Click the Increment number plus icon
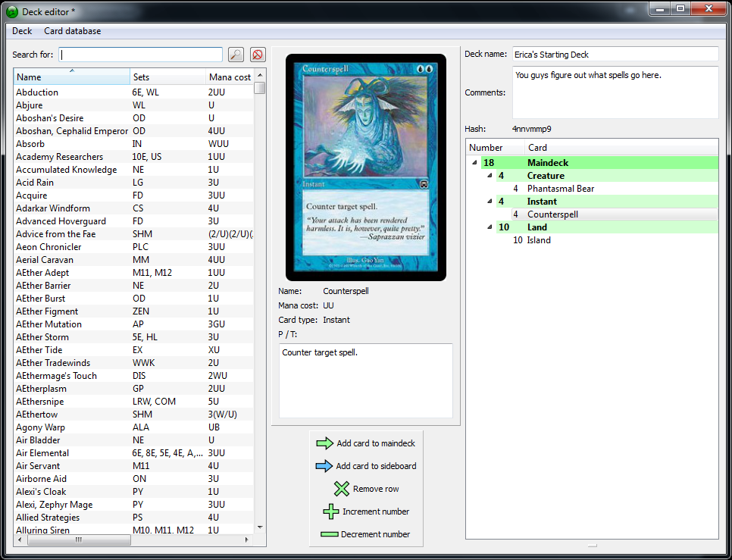The width and height of the screenshot is (732, 560). coord(331,512)
